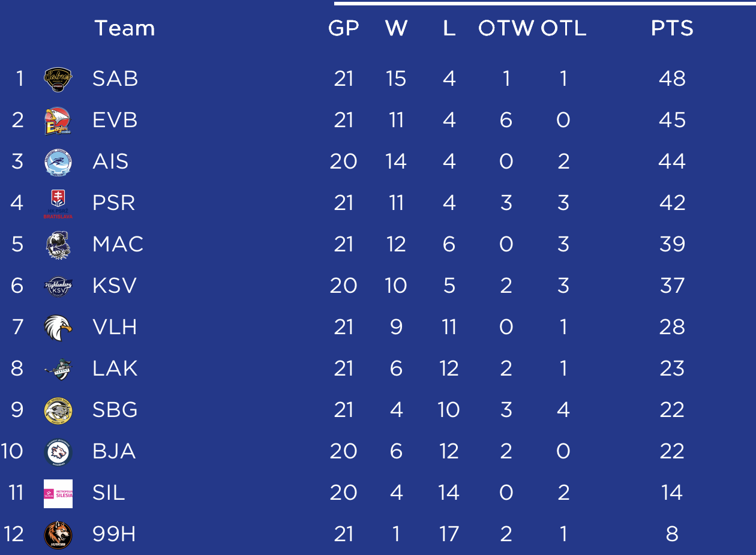756x555 pixels.
Task: Click the Team column header
Action: pos(125,28)
